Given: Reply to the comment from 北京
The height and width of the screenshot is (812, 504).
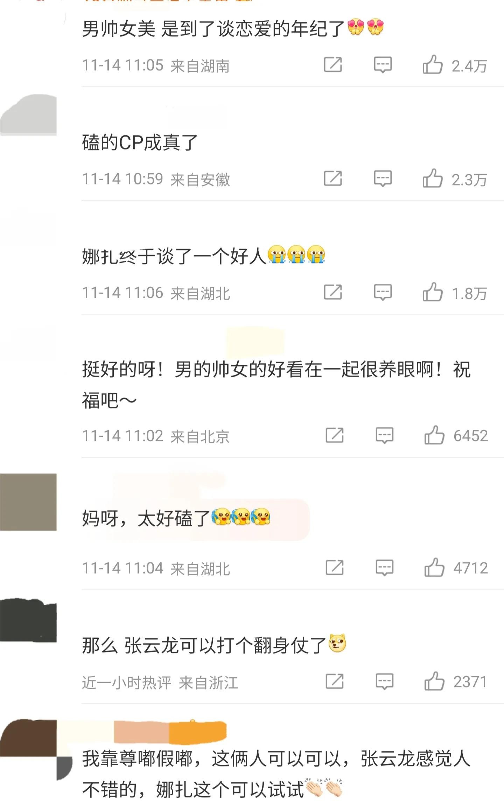Looking at the screenshot, I should pos(384,435).
